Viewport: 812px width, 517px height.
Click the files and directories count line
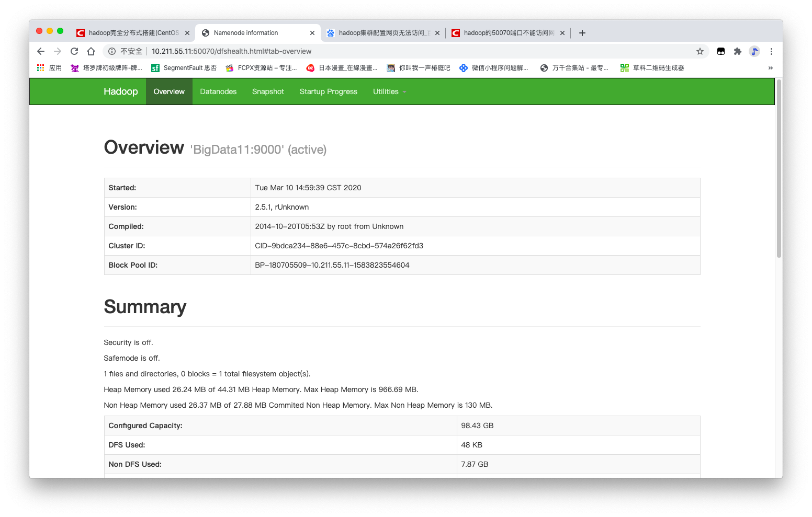[207, 374]
